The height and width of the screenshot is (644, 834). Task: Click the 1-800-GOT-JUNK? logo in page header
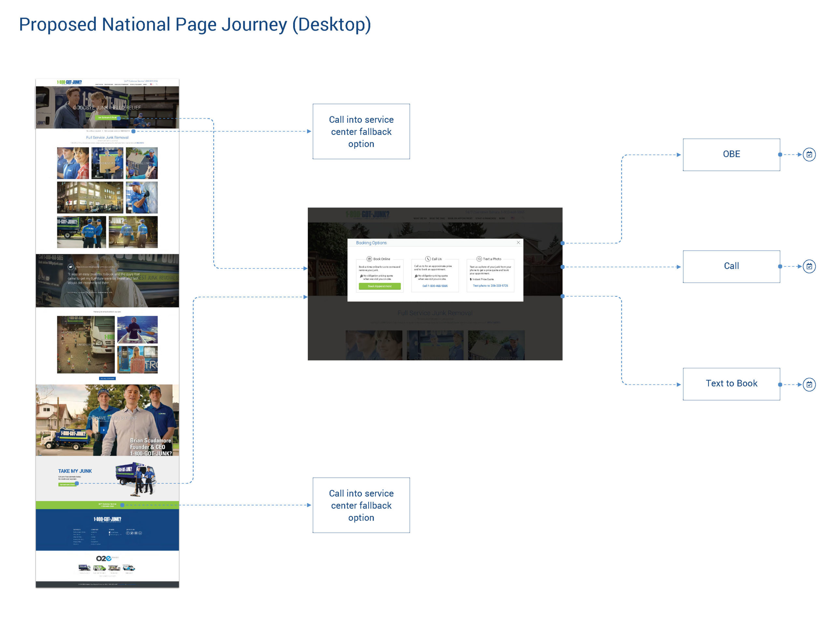point(69,82)
